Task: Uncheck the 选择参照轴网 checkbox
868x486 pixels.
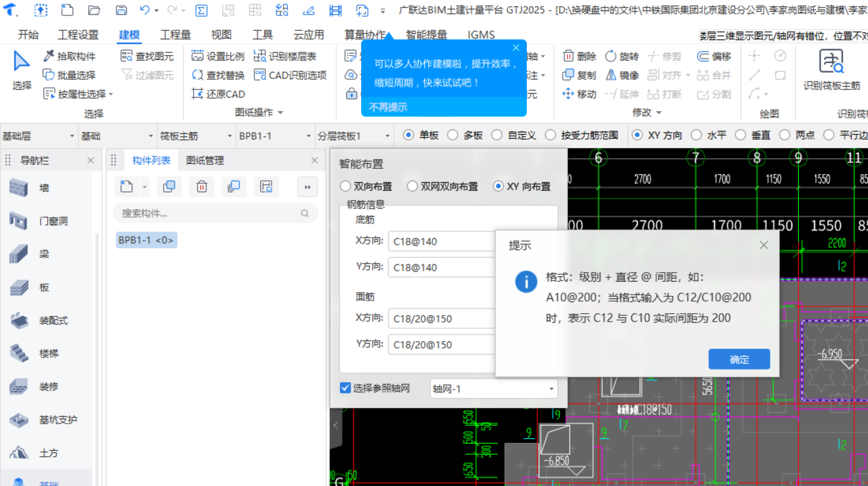Action: coord(345,388)
